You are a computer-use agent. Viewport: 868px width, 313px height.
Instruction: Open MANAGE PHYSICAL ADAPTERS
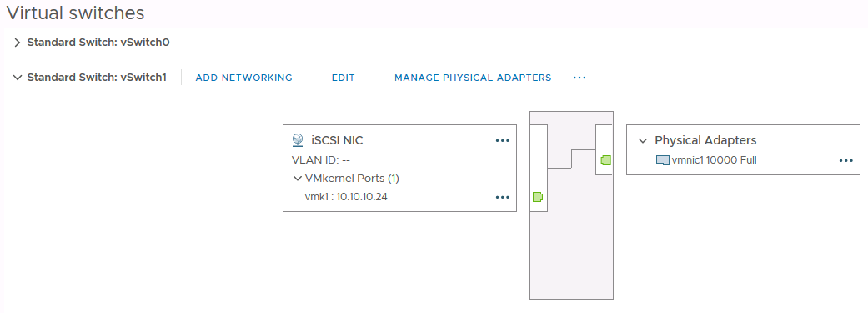(473, 78)
